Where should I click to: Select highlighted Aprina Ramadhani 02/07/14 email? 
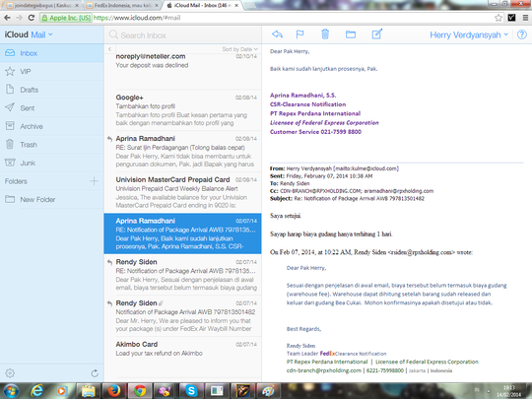pos(182,233)
